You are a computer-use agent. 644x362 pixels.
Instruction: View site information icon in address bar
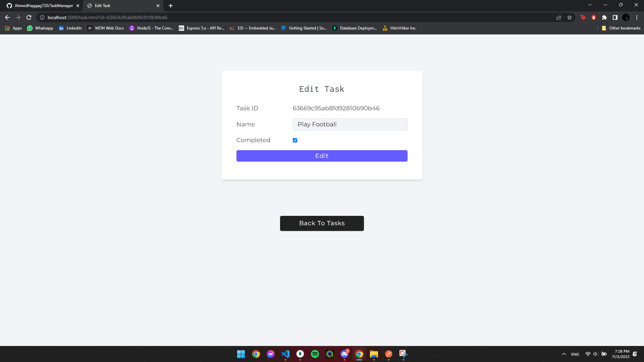[x=42, y=17]
